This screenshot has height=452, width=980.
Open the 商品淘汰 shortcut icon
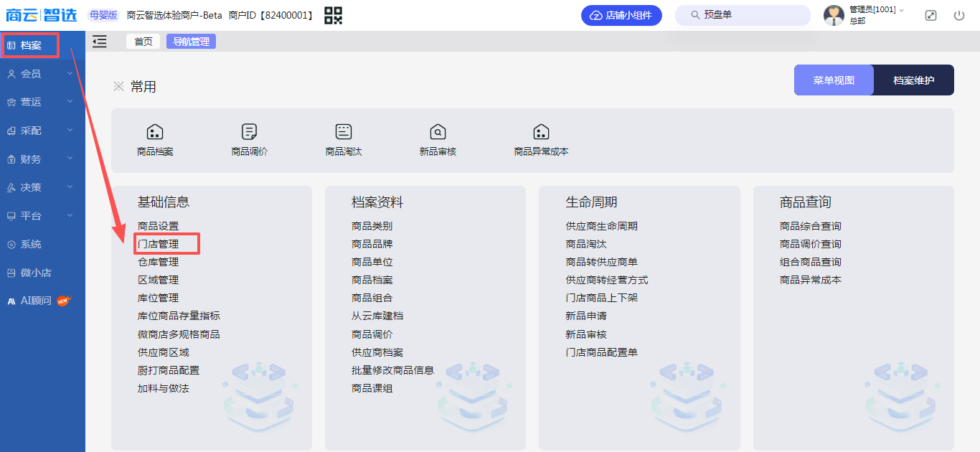(x=344, y=132)
